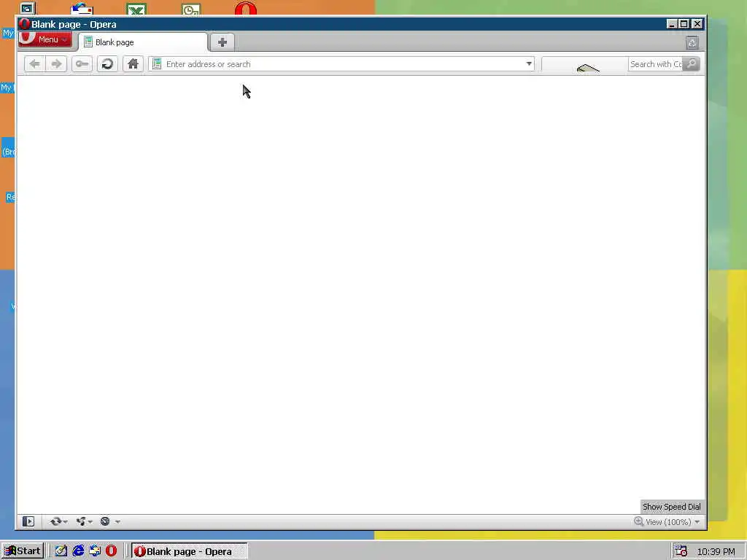Expand the Opera Link dropdown arrow
This screenshot has width=747, height=560.
(65, 522)
